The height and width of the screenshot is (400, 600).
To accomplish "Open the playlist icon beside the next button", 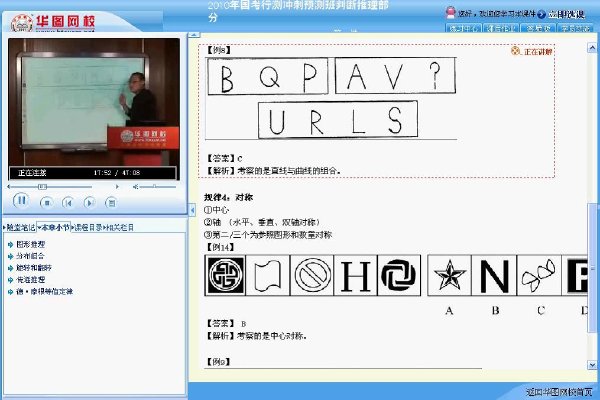I will [x=111, y=202].
